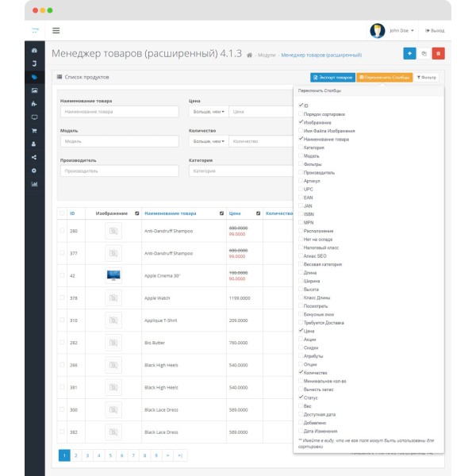Uncheck the ID column checkbox
476x476 pixels.
coord(301,105)
